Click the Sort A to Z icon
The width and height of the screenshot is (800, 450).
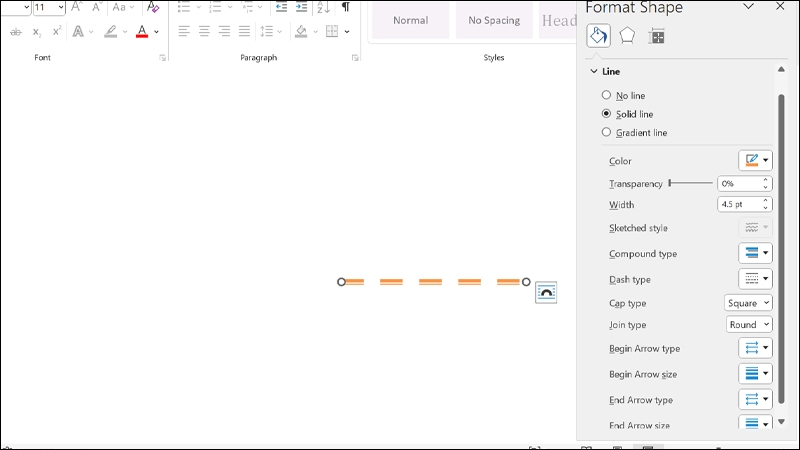click(x=323, y=7)
